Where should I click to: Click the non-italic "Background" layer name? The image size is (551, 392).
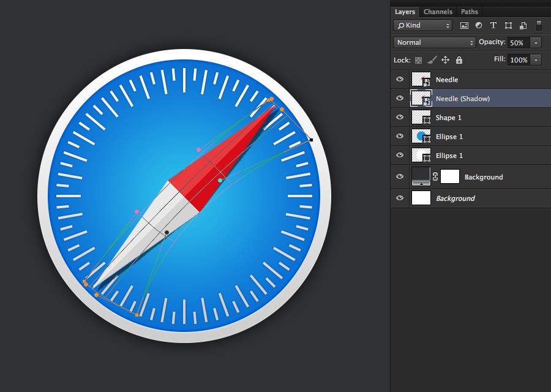[484, 177]
